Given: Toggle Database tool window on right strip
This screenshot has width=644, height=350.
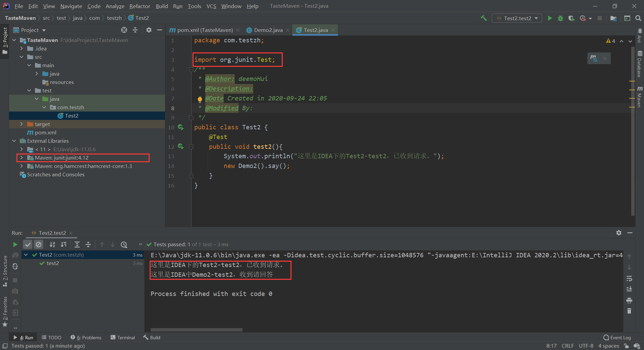Looking at the screenshot, I should (x=640, y=64).
